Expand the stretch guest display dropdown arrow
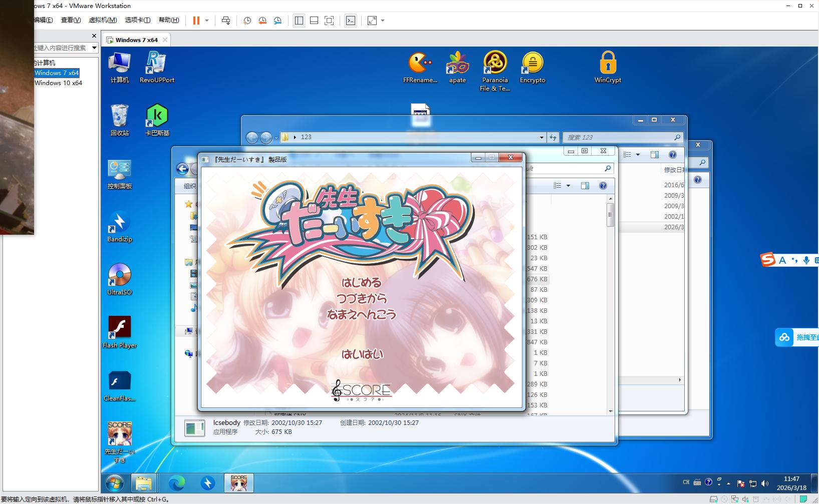Image resolution: width=819 pixels, height=504 pixels. click(x=383, y=21)
